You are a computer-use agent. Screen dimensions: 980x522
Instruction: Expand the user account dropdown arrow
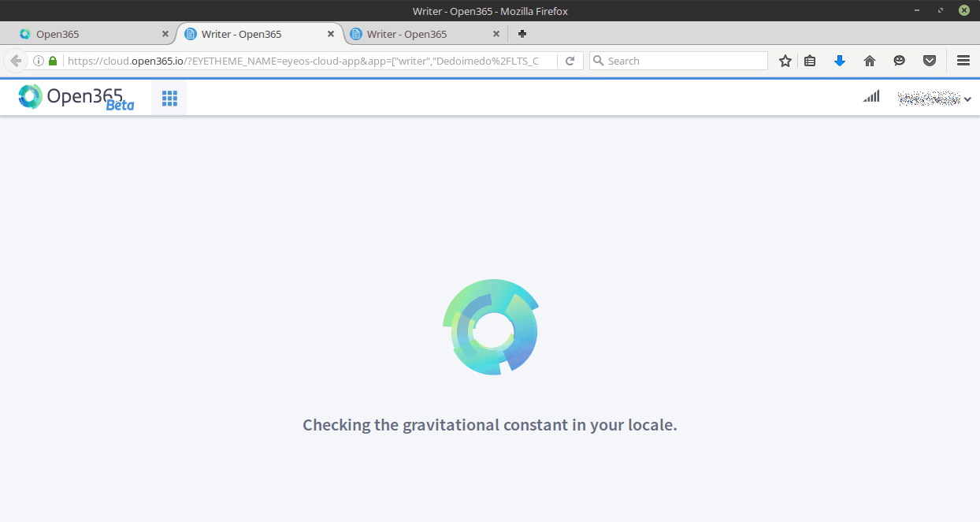pyautogui.click(x=967, y=99)
